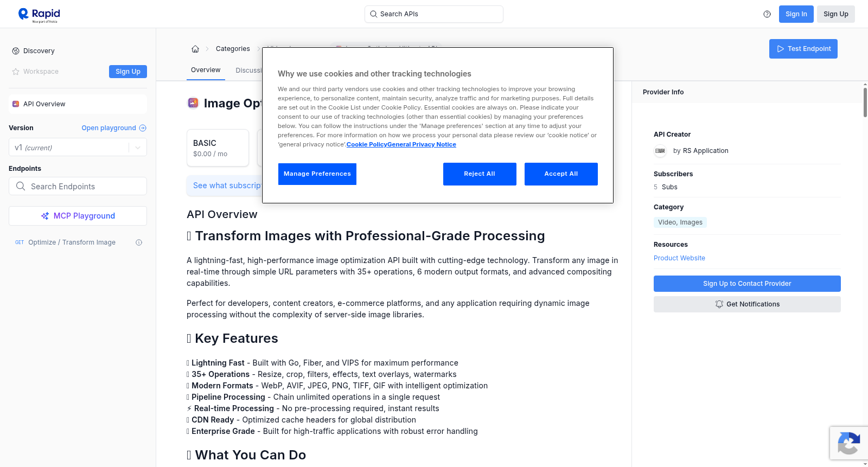This screenshot has width=868, height=467.
Task: Focus the Search Endpoints input field
Action: 78,186
